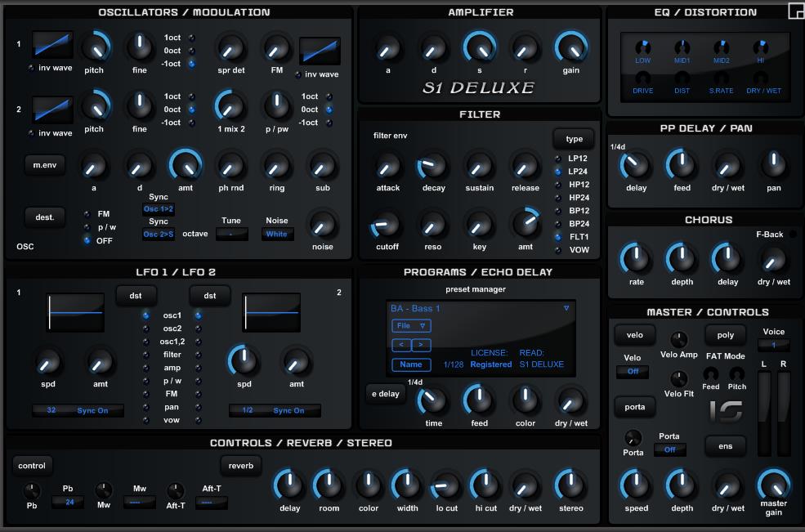Click the Velo Amp small knob
Screen dimensions: 805x532
(678, 339)
